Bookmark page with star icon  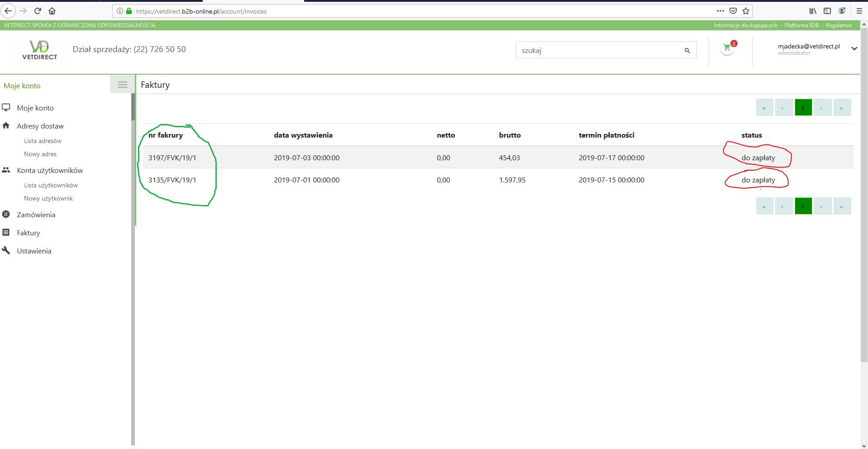pyautogui.click(x=746, y=11)
